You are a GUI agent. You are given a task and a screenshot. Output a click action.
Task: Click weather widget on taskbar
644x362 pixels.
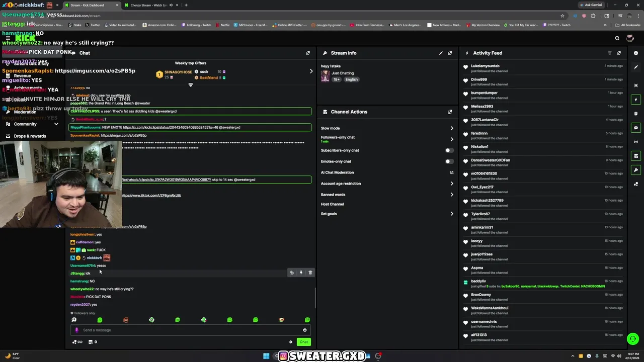(12, 356)
